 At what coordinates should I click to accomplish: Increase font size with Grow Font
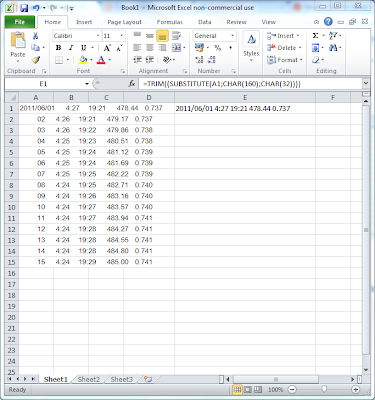coord(107,48)
